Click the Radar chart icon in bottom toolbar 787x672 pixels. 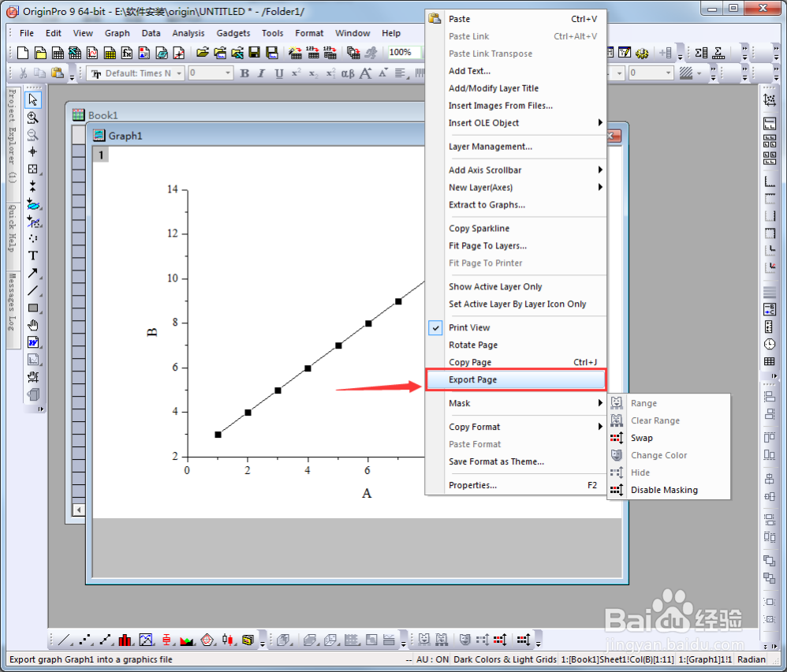207,640
